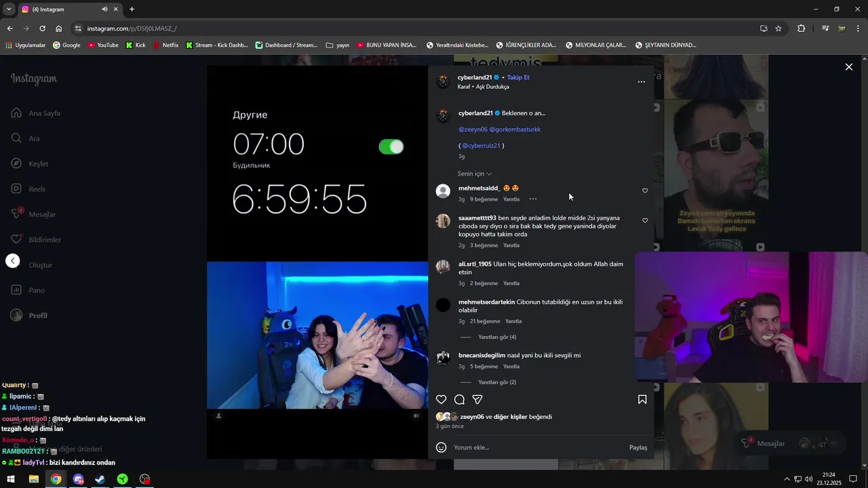Click the Chrome back arrow
Screen dimensions: 868x488
pyautogui.click(x=9, y=28)
